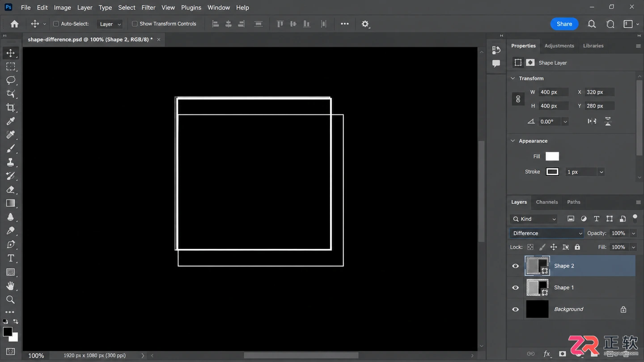
Task: Select the Zoom tool
Action: [x=11, y=299]
